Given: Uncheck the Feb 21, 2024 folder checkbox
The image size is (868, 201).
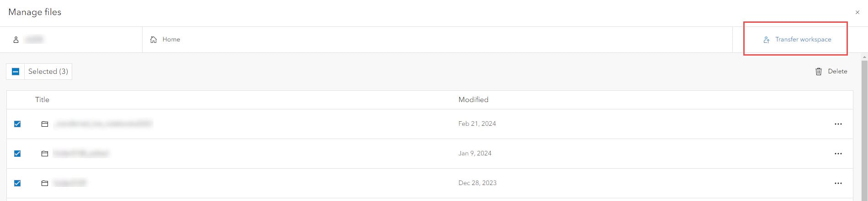Looking at the screenshot, I should click(17, 124).
